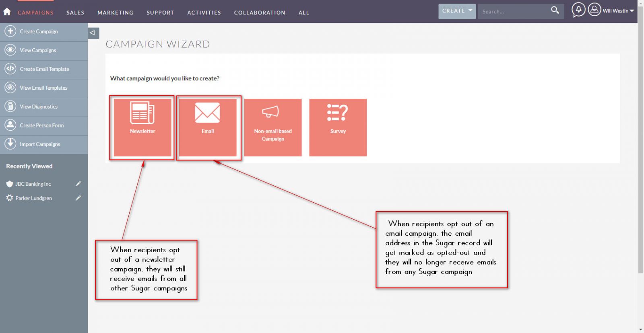This screenshot has height=333, width=644.
Task: Open the Create Email Template link
Action: 44,69
